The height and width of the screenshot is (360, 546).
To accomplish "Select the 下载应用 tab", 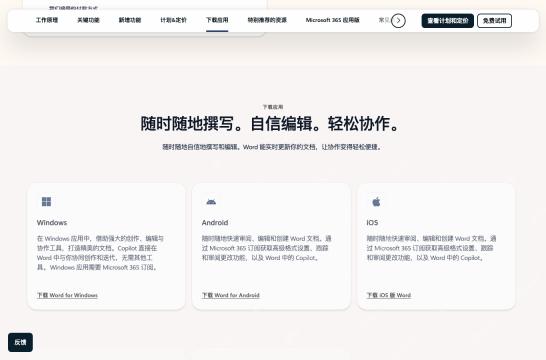I will click(217, 20).
